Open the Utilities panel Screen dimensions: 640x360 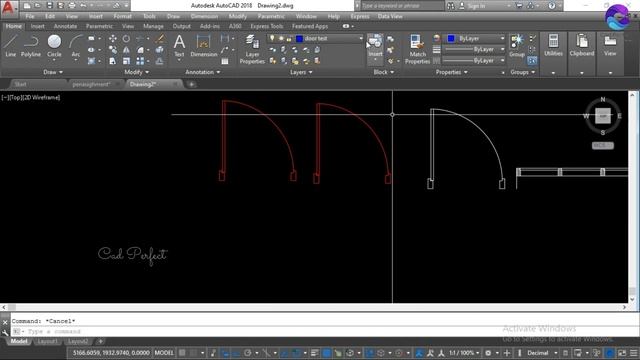click(x=553, y=45)
